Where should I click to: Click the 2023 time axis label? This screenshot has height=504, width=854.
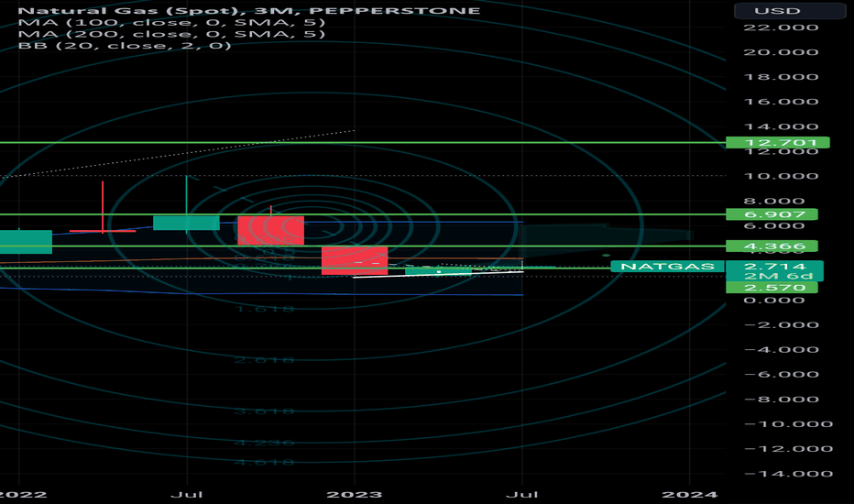click(x=354, y=494)
